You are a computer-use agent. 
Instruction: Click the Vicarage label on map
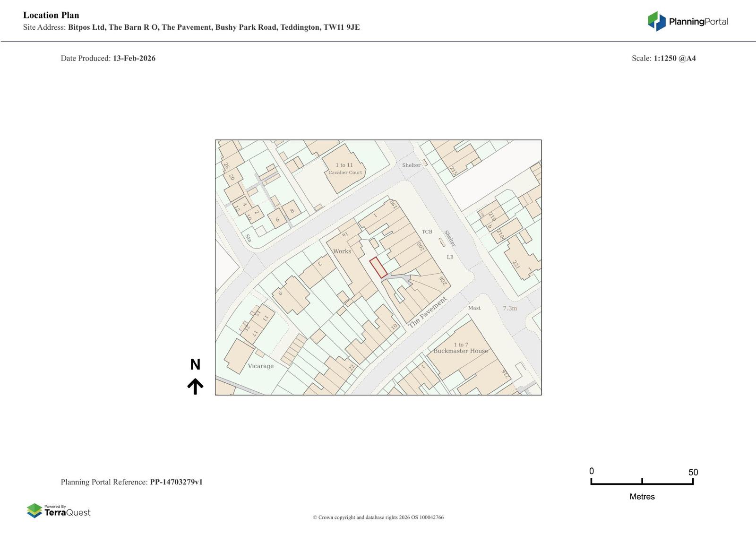click(260, 366)
